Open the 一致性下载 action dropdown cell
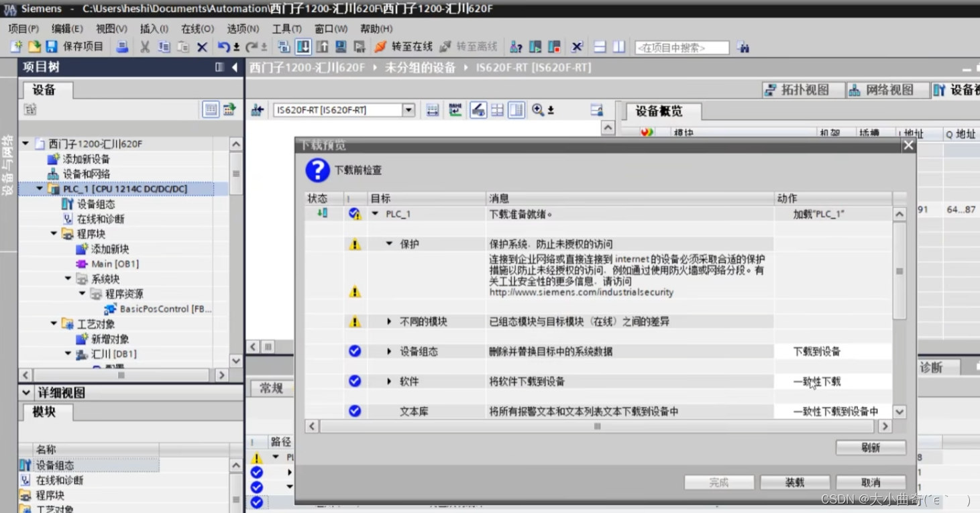The image size is (980, 513). pos(833,382)
